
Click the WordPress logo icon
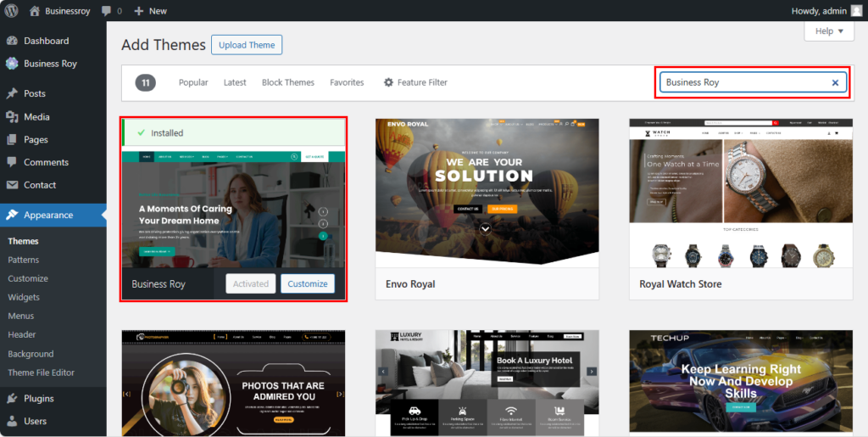12,11
